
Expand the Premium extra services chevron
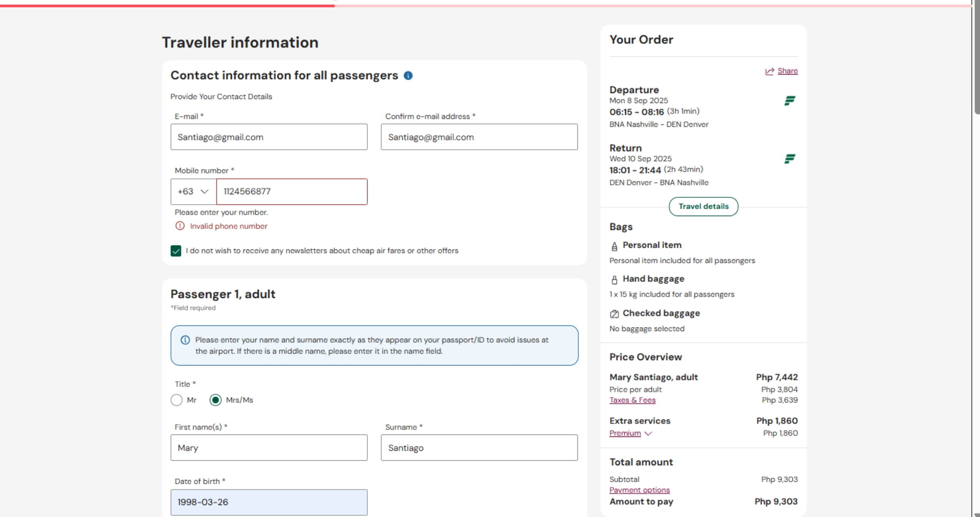point(648,433)
